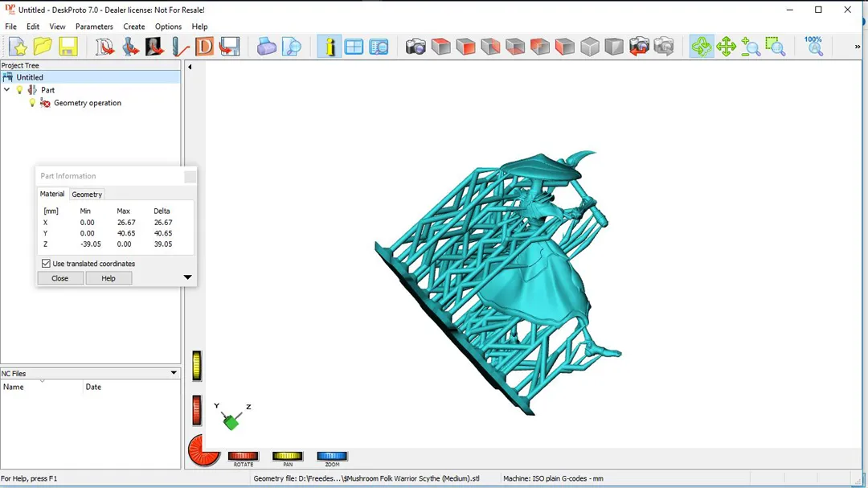The height and width of the screenshot is (488, 868).
Task: Adjust the red ROTATE horizontal thumbwheel
Action: (243, 456)
